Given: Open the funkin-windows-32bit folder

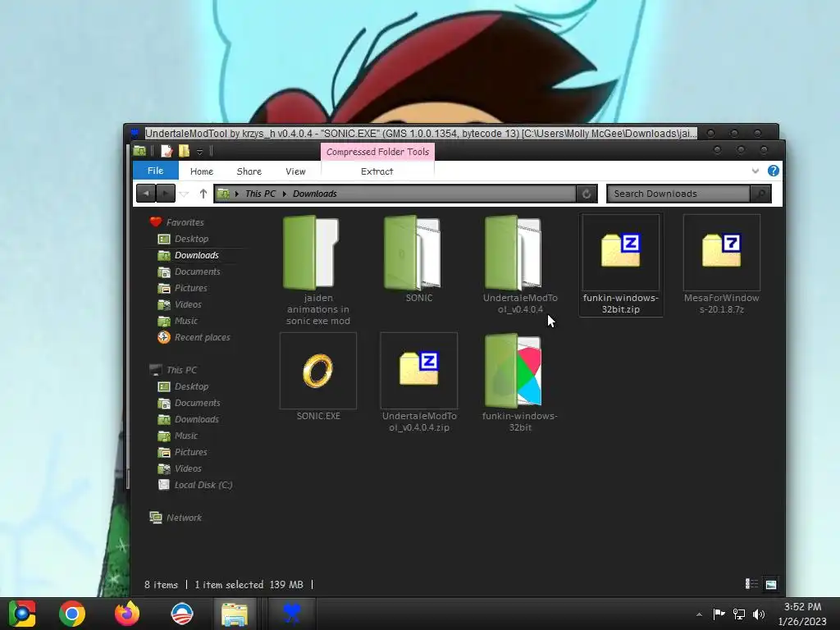Looking at the screenshot, I should (519, 382).
